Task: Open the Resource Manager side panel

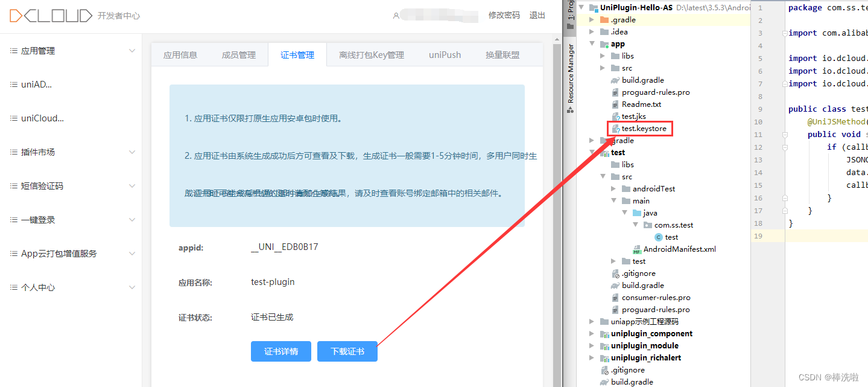Action: point(571,78)
